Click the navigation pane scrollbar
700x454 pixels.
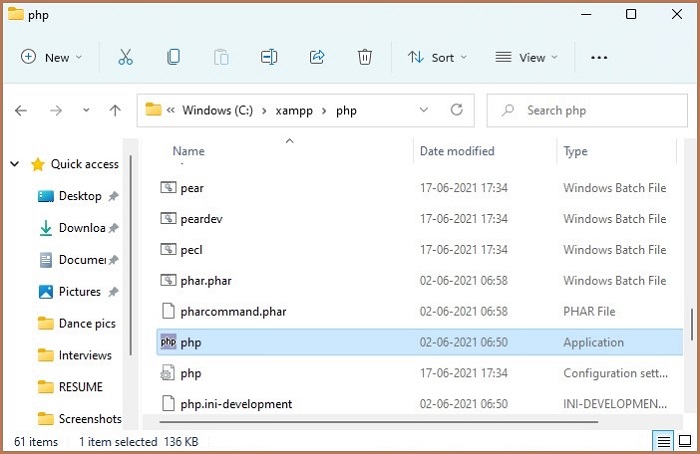[x=131, y=255]
